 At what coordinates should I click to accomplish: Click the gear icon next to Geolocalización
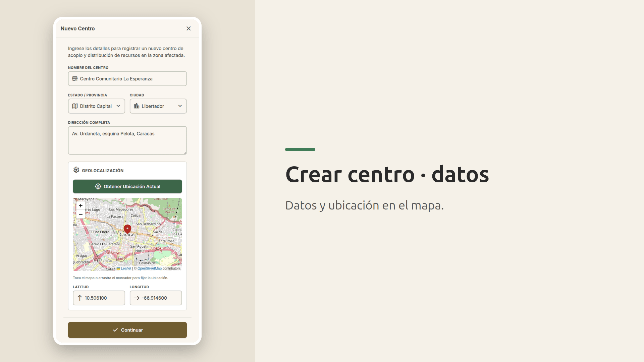tap(76, 170)
